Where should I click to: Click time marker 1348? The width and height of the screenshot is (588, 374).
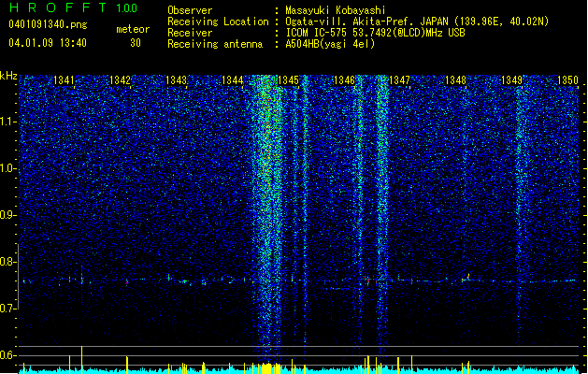(x=455, y=80)
